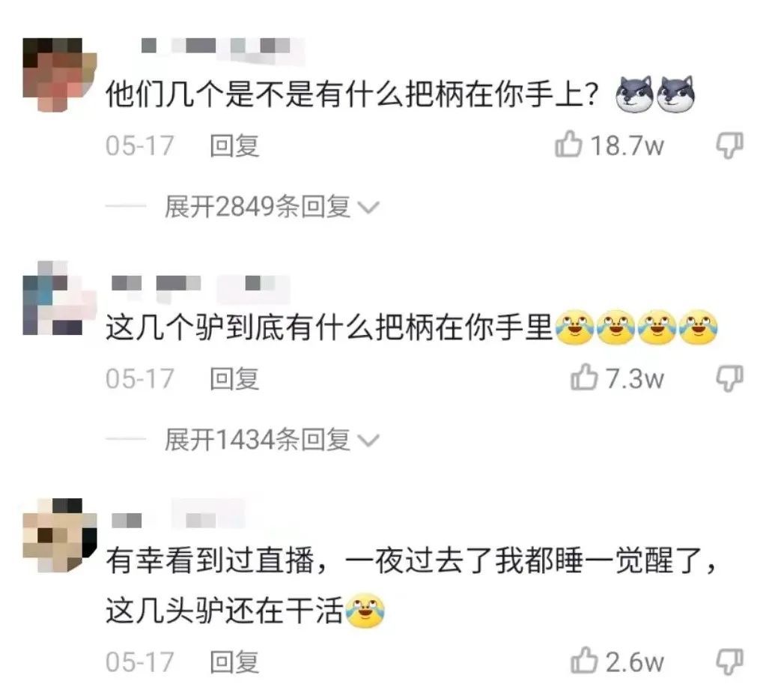
Task: Open the second commenter's avatar
Action: [x=59, y=297]
